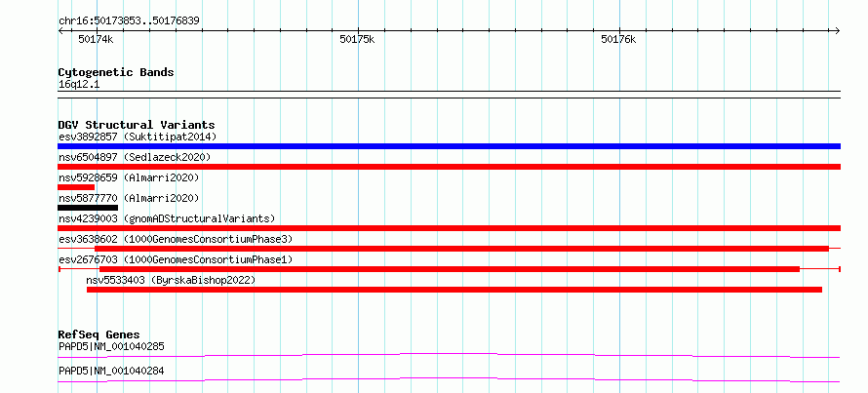Select the 16q12.1 band label
Image resolution: width=868 pixels, height=393 pixels.
pyautogui.click(x=79, y=85)
